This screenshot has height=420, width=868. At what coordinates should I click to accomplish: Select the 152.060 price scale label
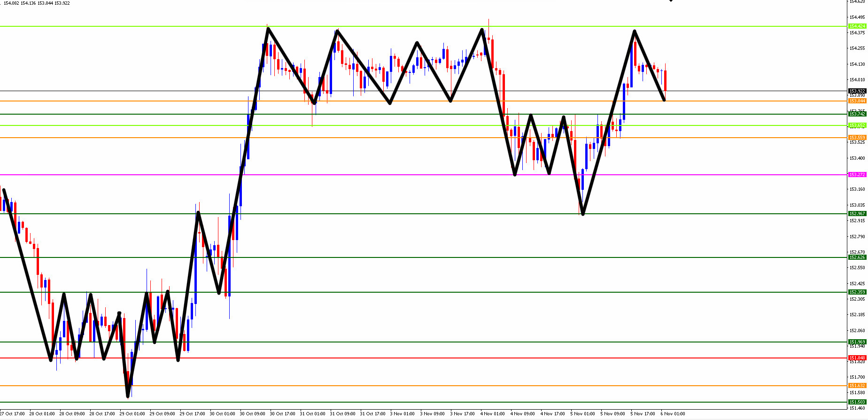(x=857, y=331)
